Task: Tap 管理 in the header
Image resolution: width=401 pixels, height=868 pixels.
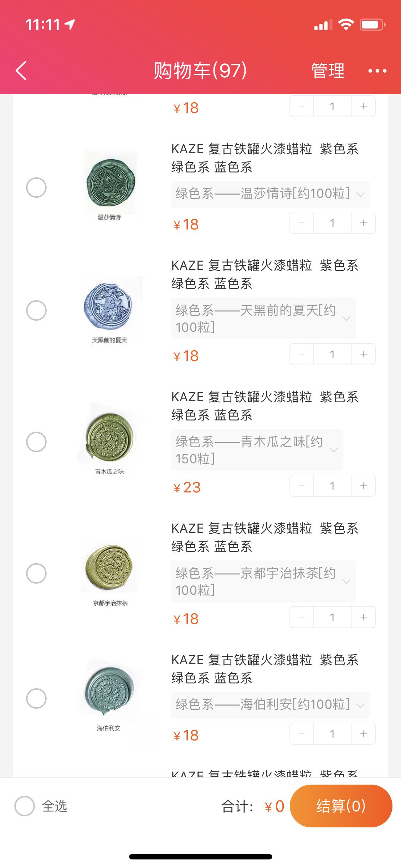Action: point(328,71)
